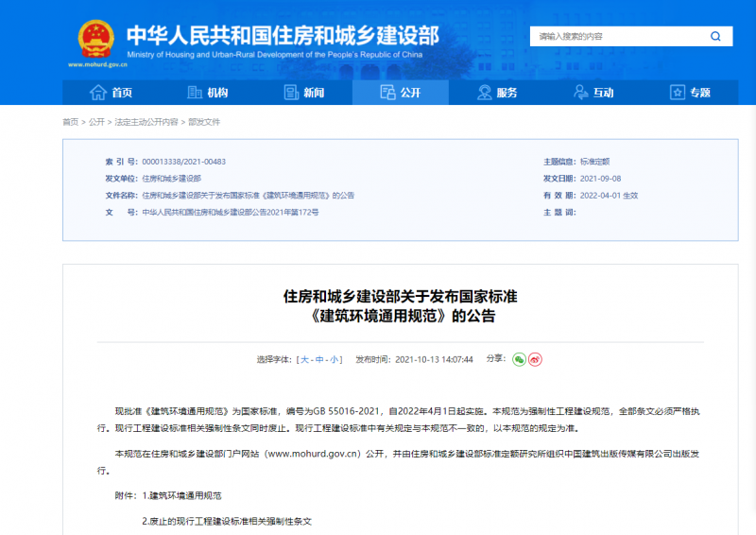Viewport: 756px width, 535px height.
Task: Click the building icon for 机构
Action: 195,93
